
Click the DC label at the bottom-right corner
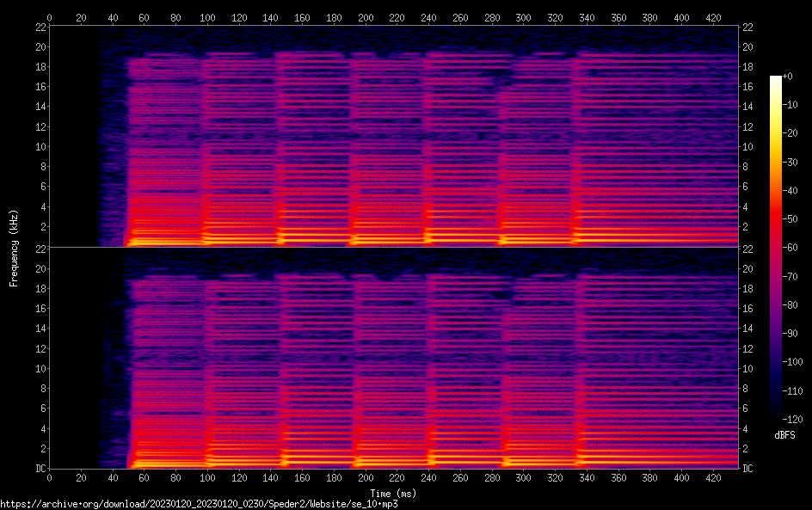747,469
